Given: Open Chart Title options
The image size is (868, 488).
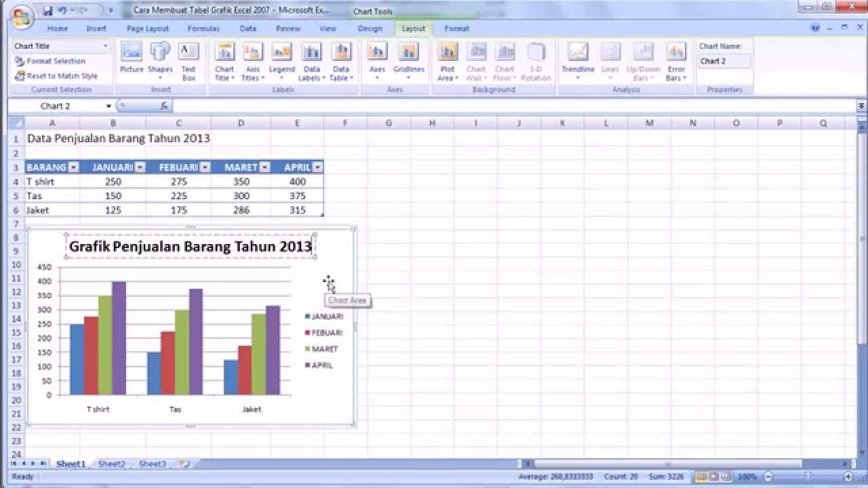Looking at the screenshot, I should [x=224, y=62].
